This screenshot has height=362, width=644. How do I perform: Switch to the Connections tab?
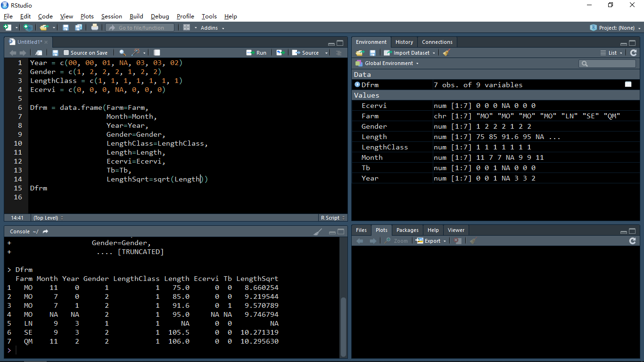tap(437, 42)
